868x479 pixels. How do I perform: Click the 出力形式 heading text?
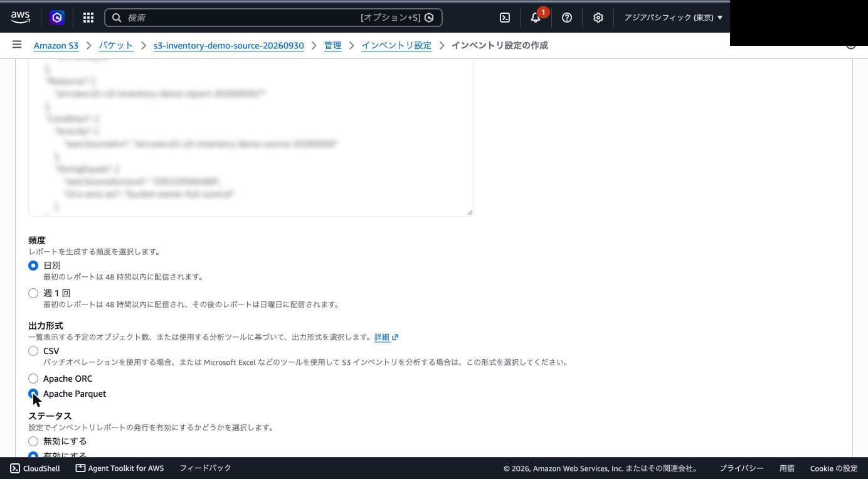point(46,326)
